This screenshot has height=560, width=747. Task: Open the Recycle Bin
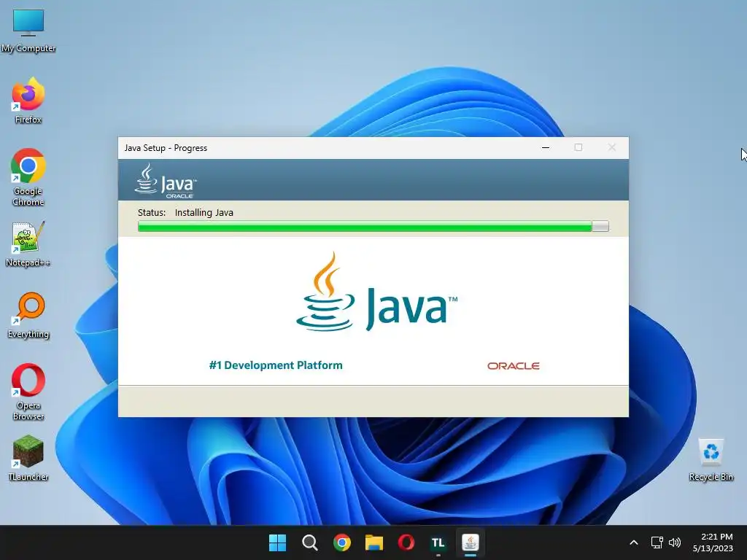click(711, 459)
